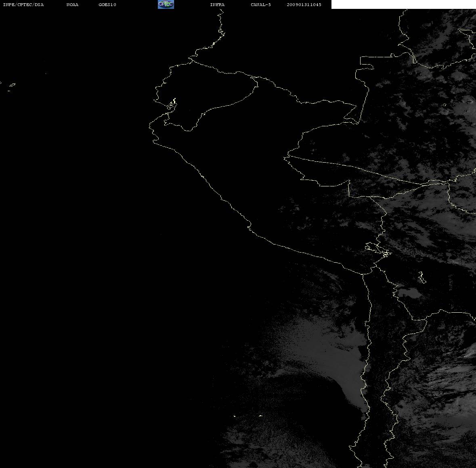The width and height of the screenshot is (476, 468).
Task: Click the CPTEC logo in header
Action: click(x=166, y=4)
